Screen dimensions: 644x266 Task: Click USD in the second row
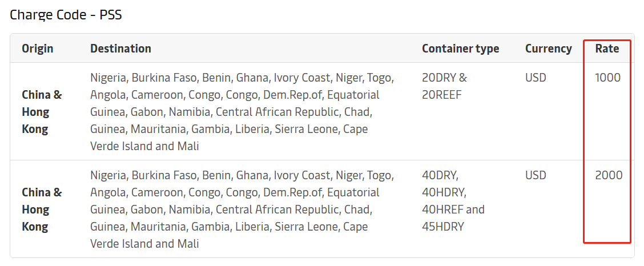pos(536,175)
